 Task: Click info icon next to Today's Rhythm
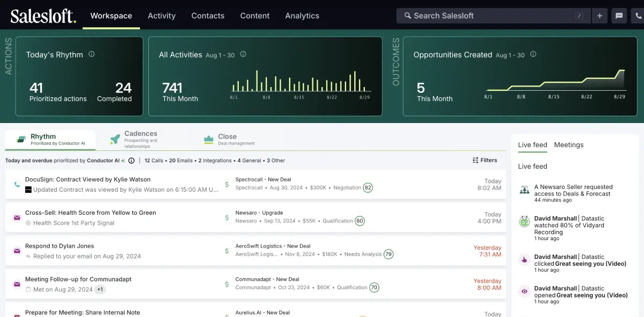91,54
